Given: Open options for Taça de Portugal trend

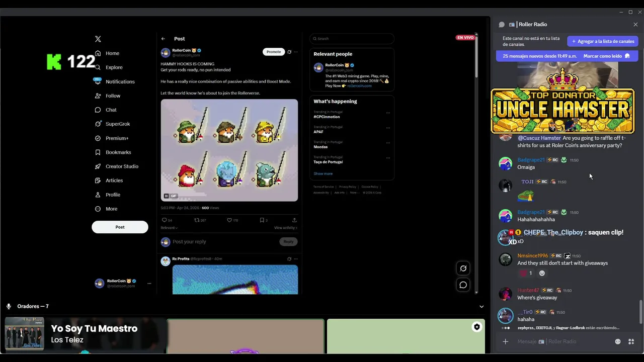Looking at the screenshot, I should pyautogui.click(x=388, y=158).
